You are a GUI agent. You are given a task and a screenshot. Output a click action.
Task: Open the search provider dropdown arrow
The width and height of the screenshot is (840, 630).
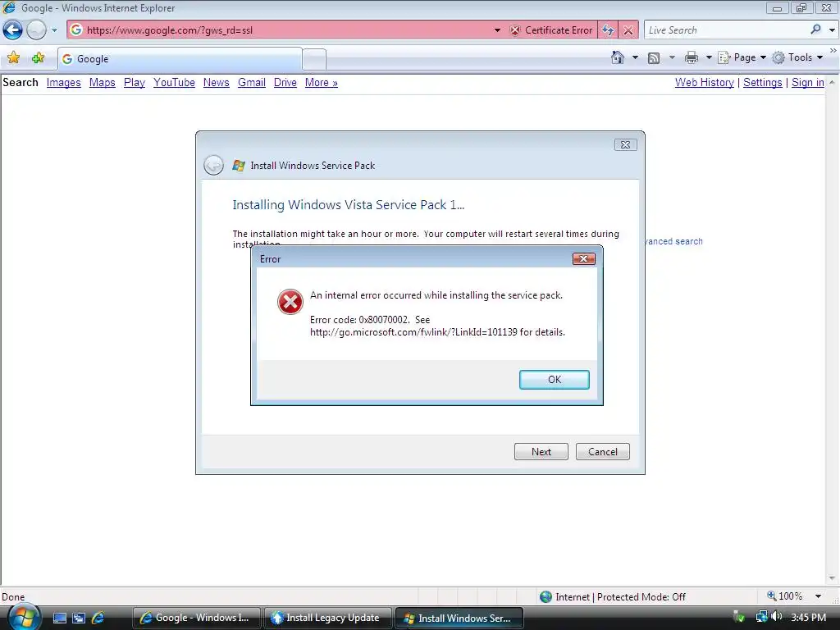[x=832, y=30]
